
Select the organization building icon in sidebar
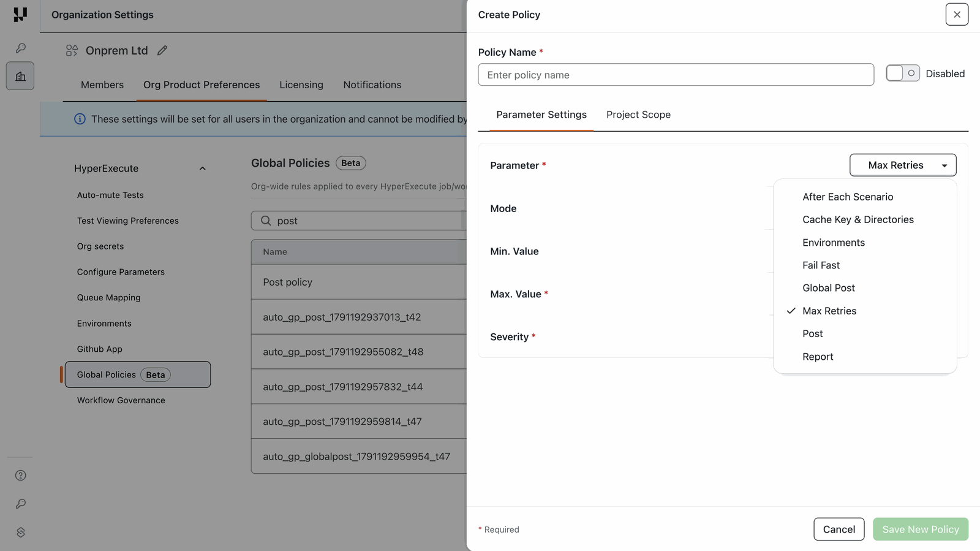pyautogui.click(x=20, y=76)
